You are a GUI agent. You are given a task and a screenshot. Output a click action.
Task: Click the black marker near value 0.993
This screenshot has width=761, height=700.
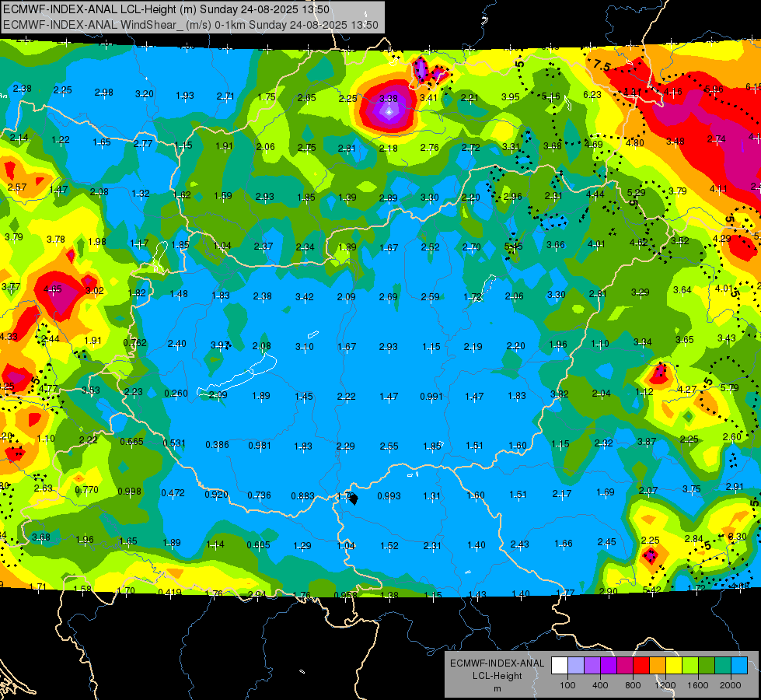point(354,499)
